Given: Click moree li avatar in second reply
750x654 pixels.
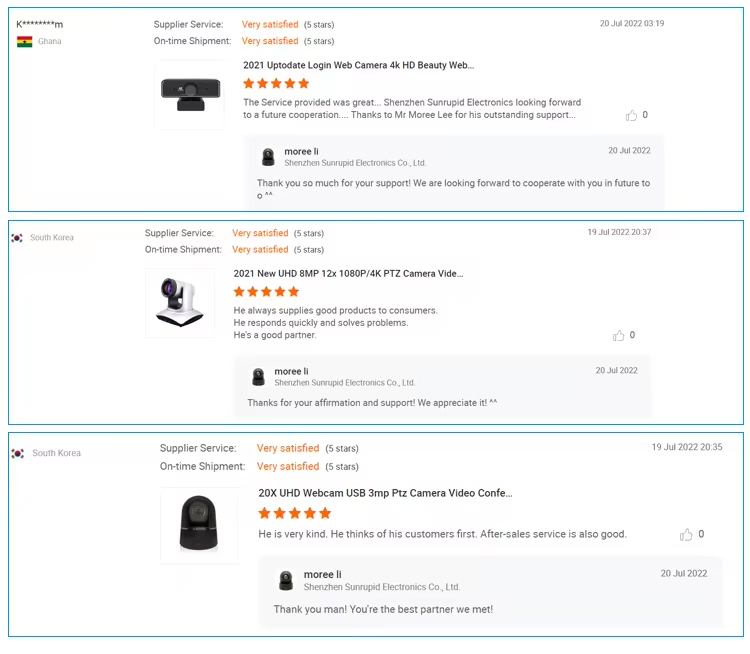Looking at the screenshot, I should tap(258, 377).
